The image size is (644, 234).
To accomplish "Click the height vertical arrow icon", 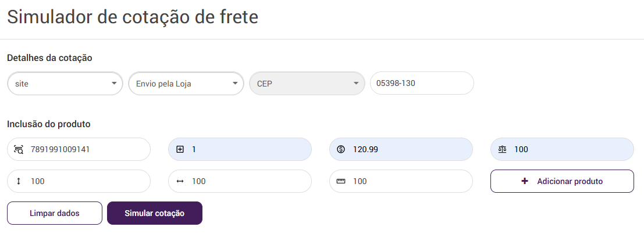I will coord(18,181).
